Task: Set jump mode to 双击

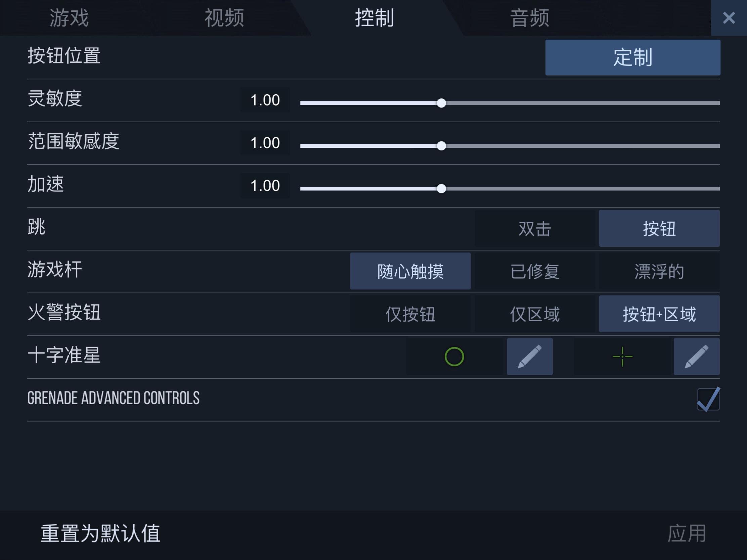Action: pyautogui.click(x=535, y=229)
